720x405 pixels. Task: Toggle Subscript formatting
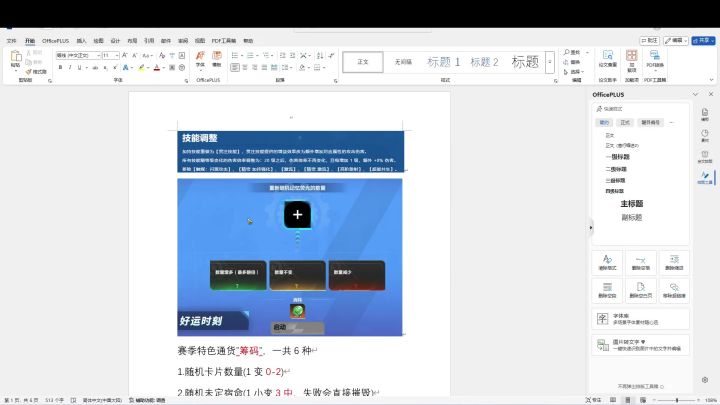[105, 68]
